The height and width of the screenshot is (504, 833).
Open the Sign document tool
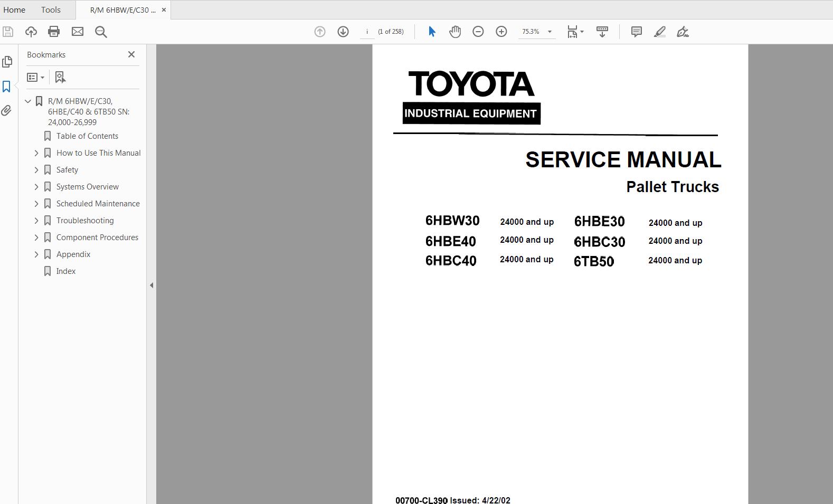pyautogui.click(x=683, y=32)
